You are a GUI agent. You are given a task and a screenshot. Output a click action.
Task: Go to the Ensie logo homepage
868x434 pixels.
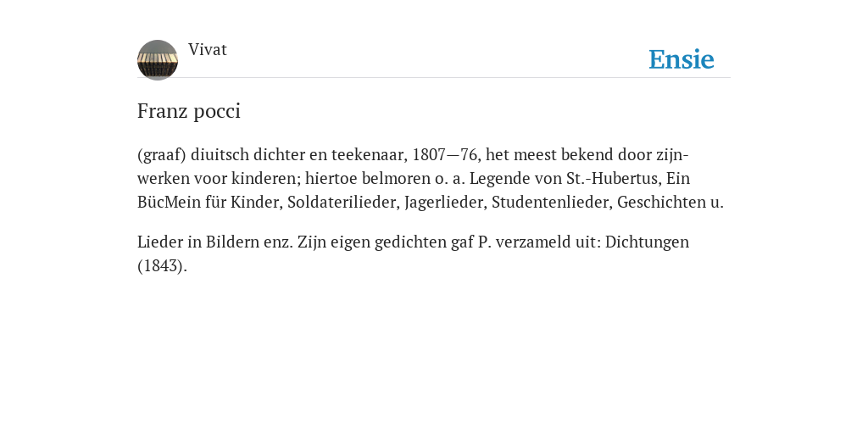(x=681, y=59)
